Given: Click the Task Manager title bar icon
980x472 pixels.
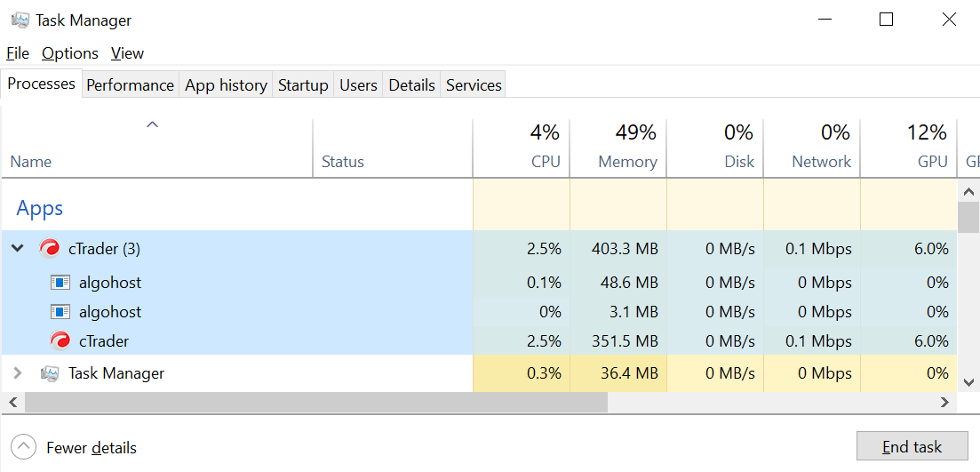Looking at the screenshot, I should tap(20, 20).
